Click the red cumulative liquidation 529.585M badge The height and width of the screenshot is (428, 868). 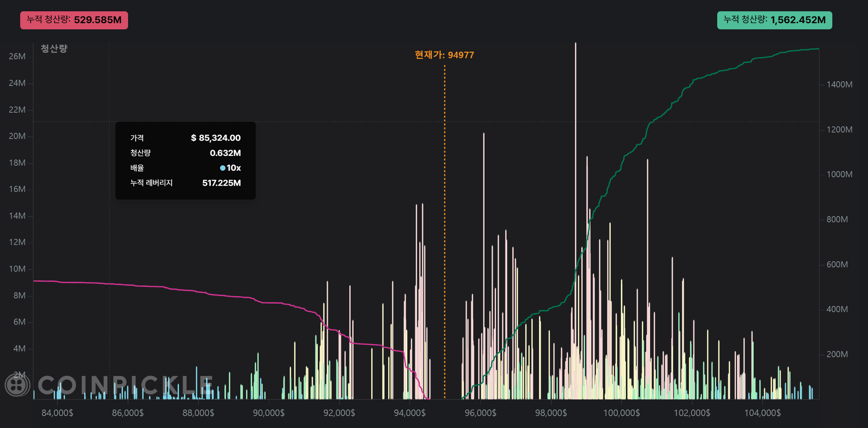point(74,20)
